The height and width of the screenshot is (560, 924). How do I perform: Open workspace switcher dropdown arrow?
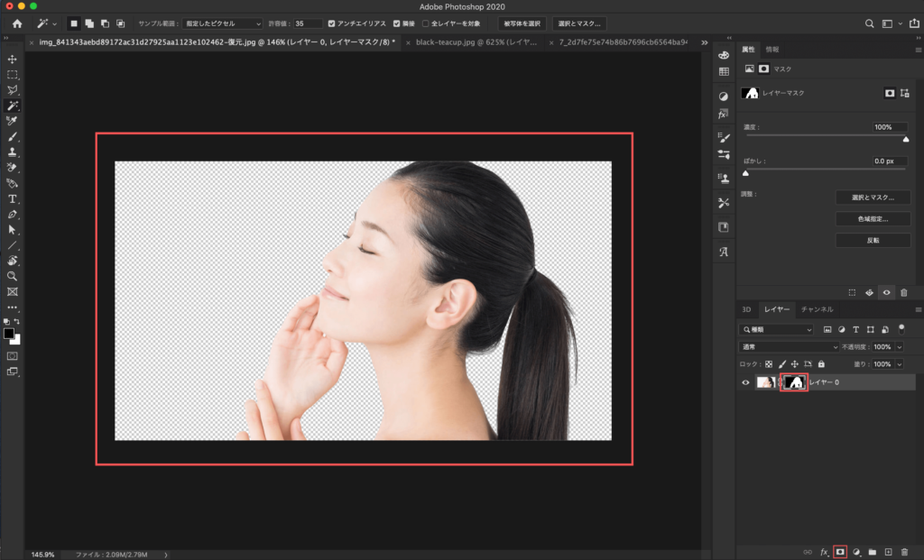click(x=900, y=23)
